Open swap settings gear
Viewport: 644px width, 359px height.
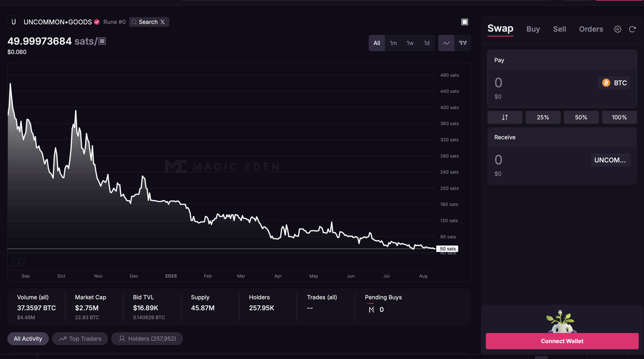coord(618,29)
